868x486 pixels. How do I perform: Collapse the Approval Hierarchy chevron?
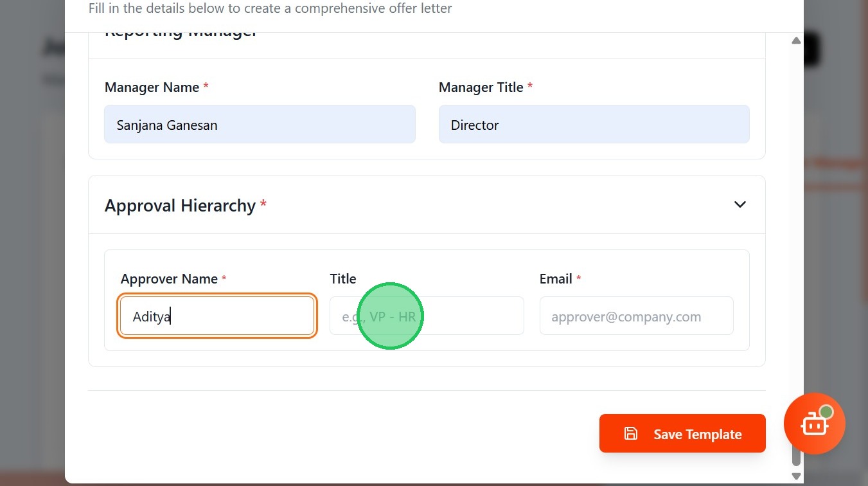(x=740, y=204)
